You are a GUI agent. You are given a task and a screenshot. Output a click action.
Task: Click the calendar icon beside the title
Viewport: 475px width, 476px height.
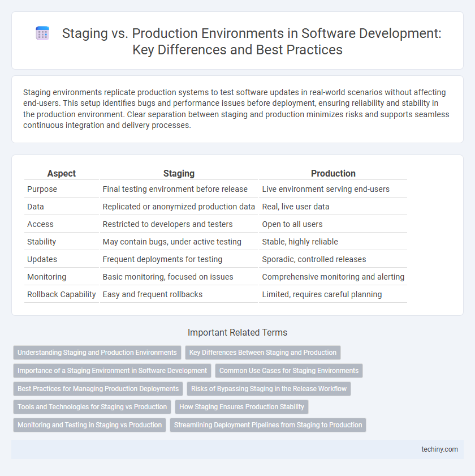(x=42, y=33)
